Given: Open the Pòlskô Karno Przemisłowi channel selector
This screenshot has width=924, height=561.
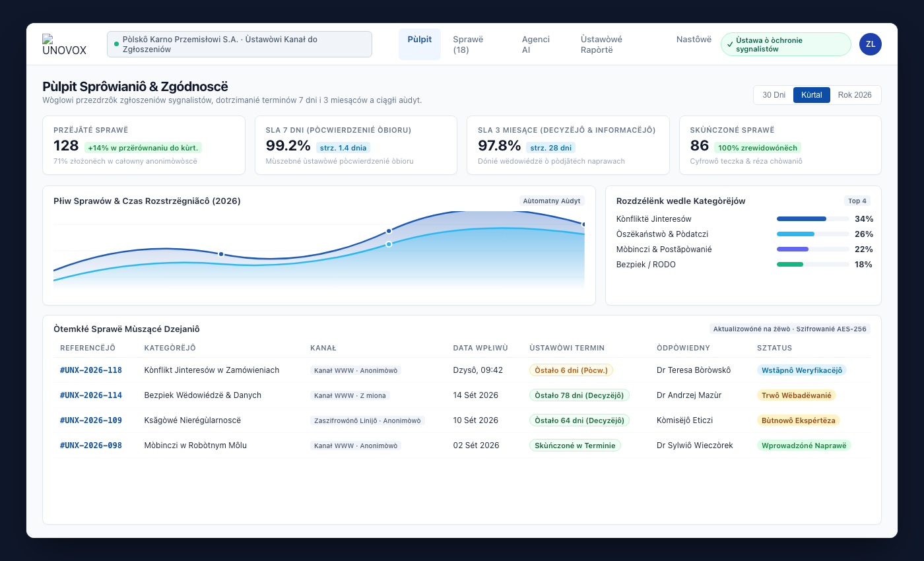Looking at the screenshot, I should point(240,44).
